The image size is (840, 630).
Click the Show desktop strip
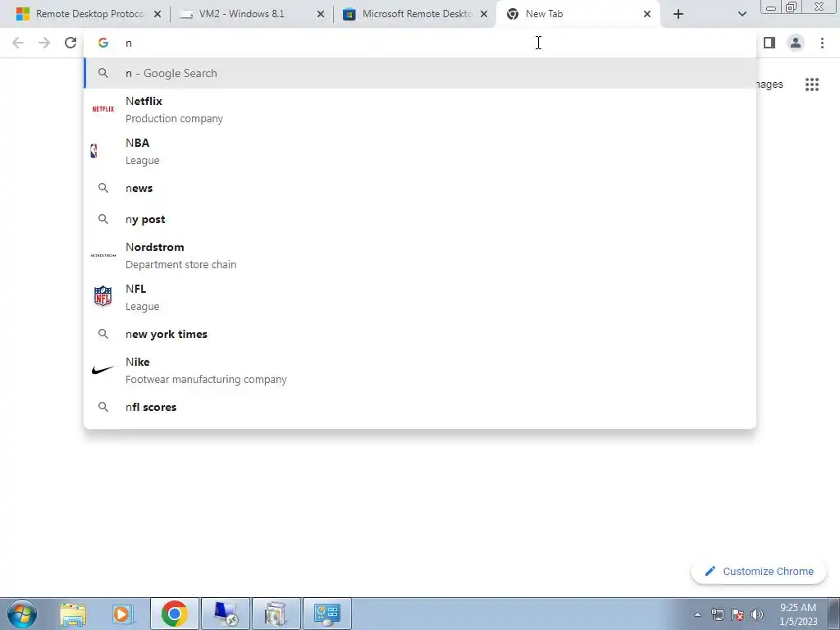coord(833,614)
